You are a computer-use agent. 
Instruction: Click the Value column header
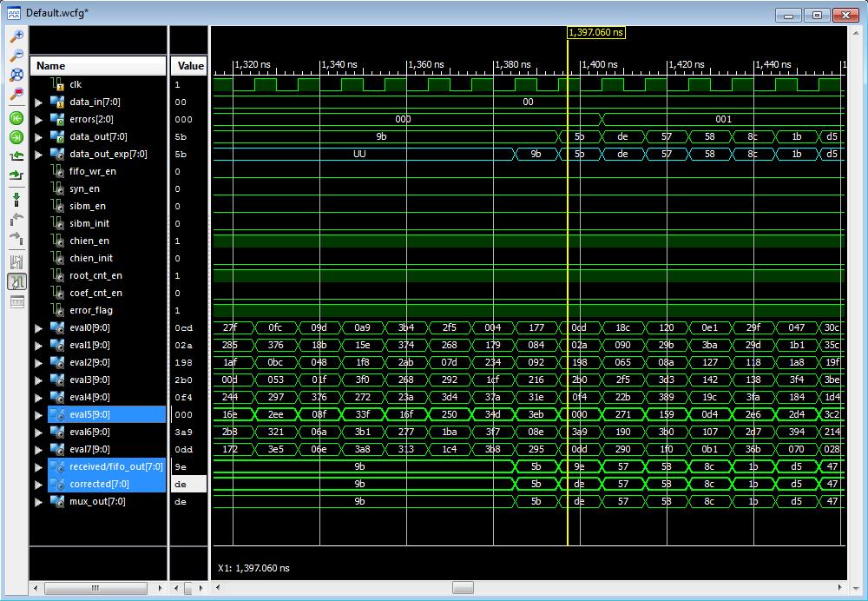click(188, 65)
